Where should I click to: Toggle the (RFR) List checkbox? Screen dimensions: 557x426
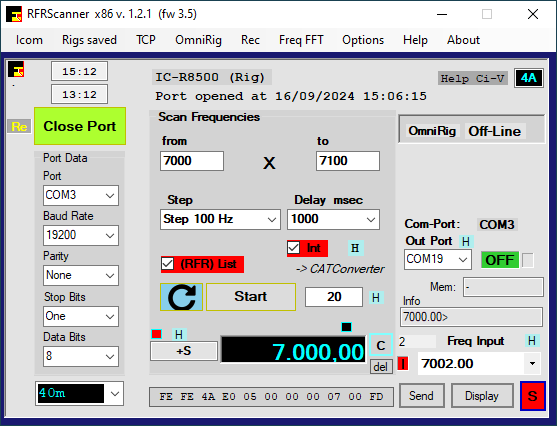[168, 264]
